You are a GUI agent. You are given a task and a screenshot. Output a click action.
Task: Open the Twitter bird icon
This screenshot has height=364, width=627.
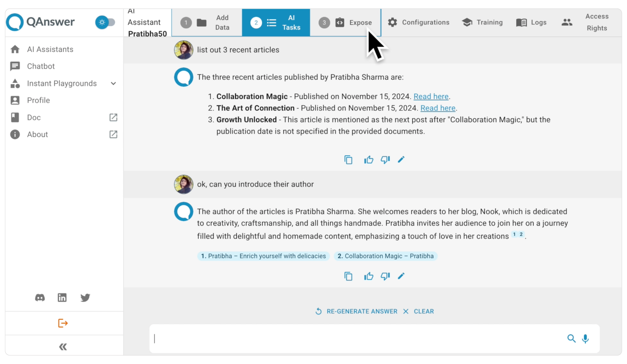[85, 298]
